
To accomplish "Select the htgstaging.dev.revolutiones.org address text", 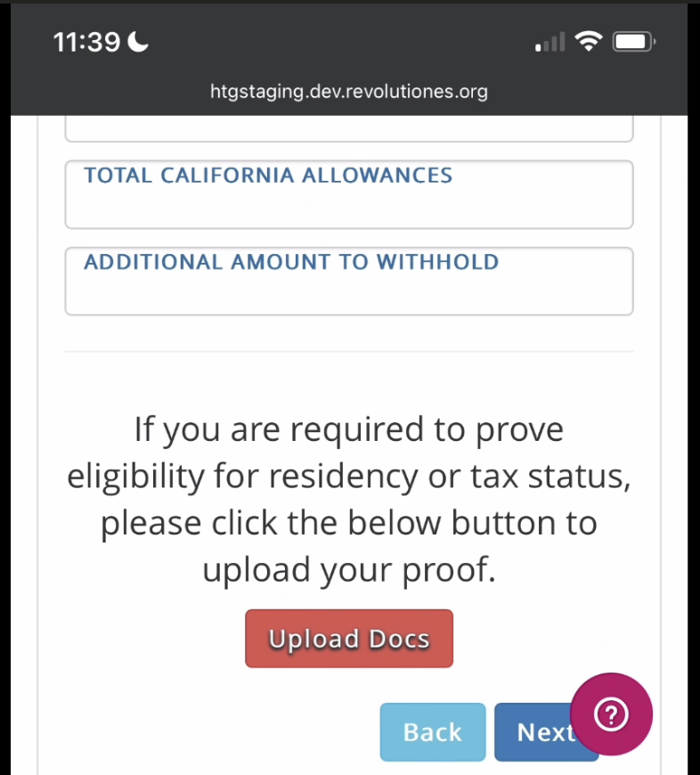I will tap(349, 92).
